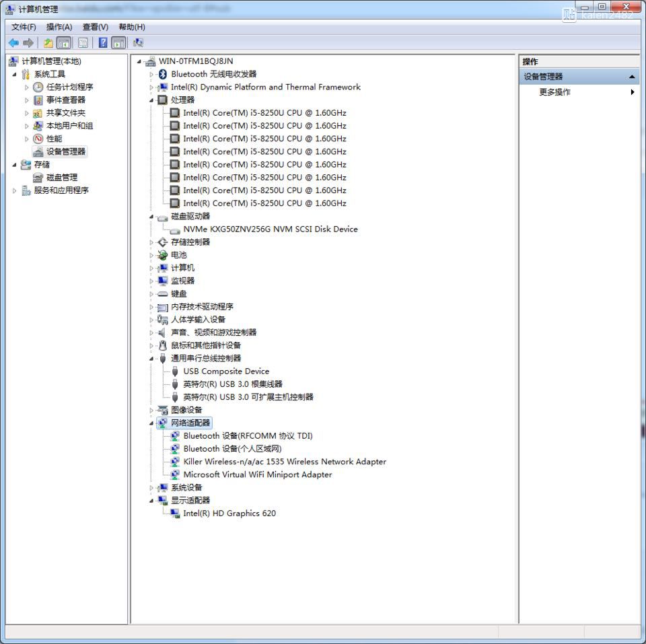
Task: Collapse the 处理器 processor node
Action: pyautogui.click(x=151, y=100)
